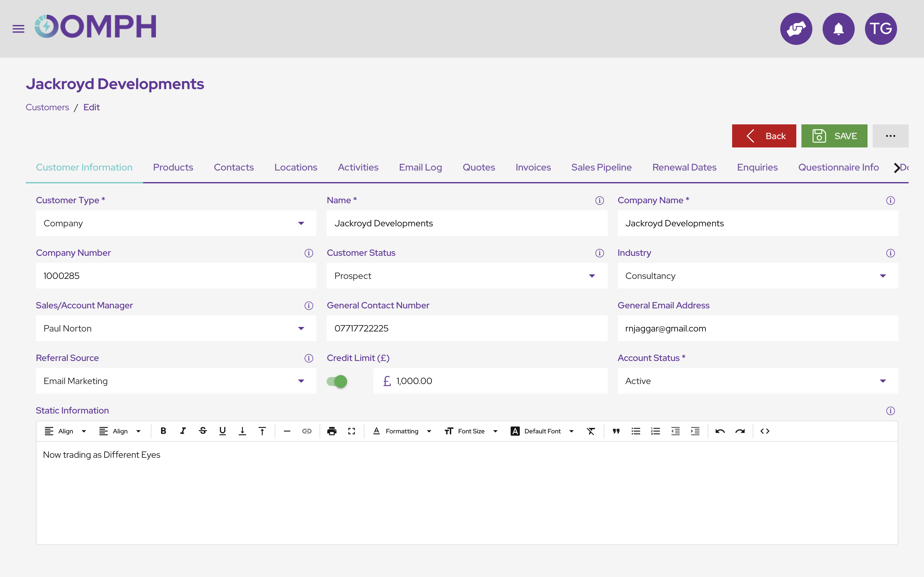Go back using the red Back button

[x=764, y=136]
